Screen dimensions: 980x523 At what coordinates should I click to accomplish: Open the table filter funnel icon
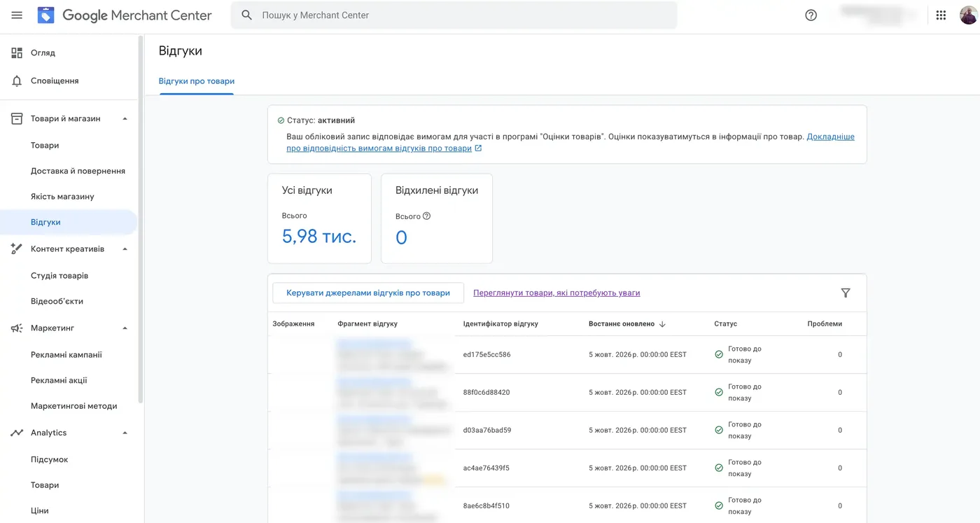[x=846, y=293]
